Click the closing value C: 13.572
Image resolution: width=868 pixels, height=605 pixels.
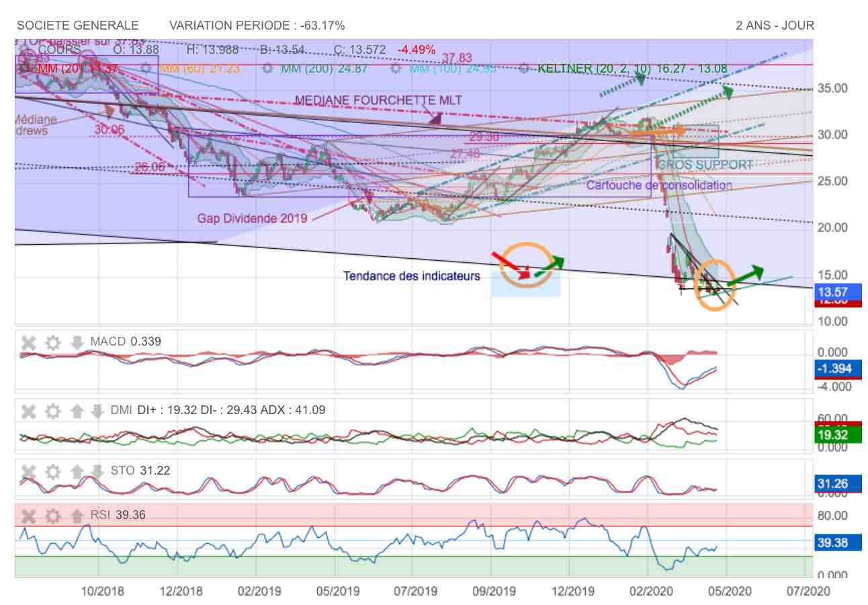[x=360, y=50]
